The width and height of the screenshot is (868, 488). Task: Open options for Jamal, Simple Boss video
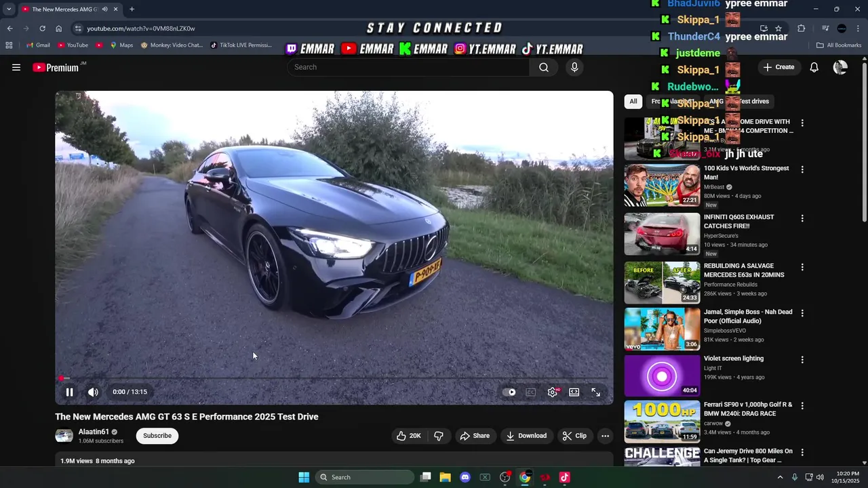(x=802, y=313)
